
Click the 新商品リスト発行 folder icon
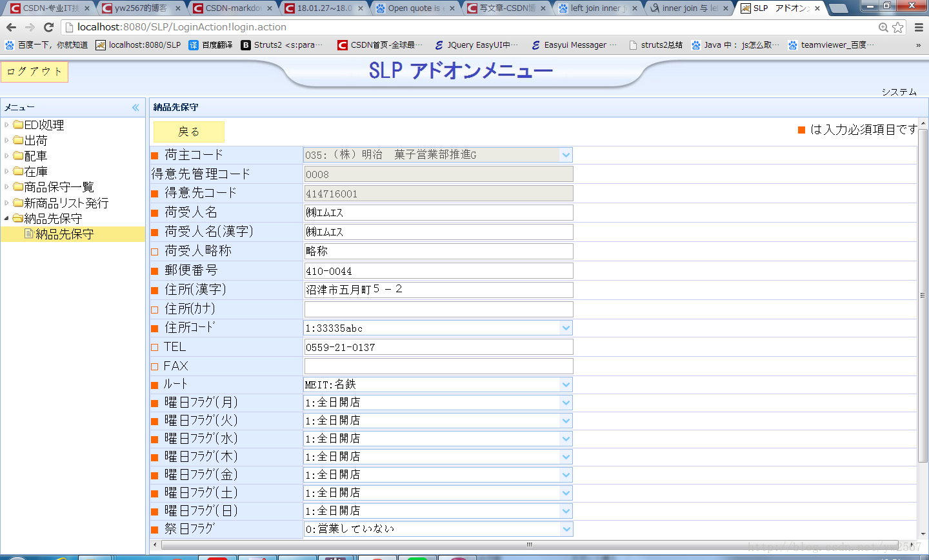[18, 203]
